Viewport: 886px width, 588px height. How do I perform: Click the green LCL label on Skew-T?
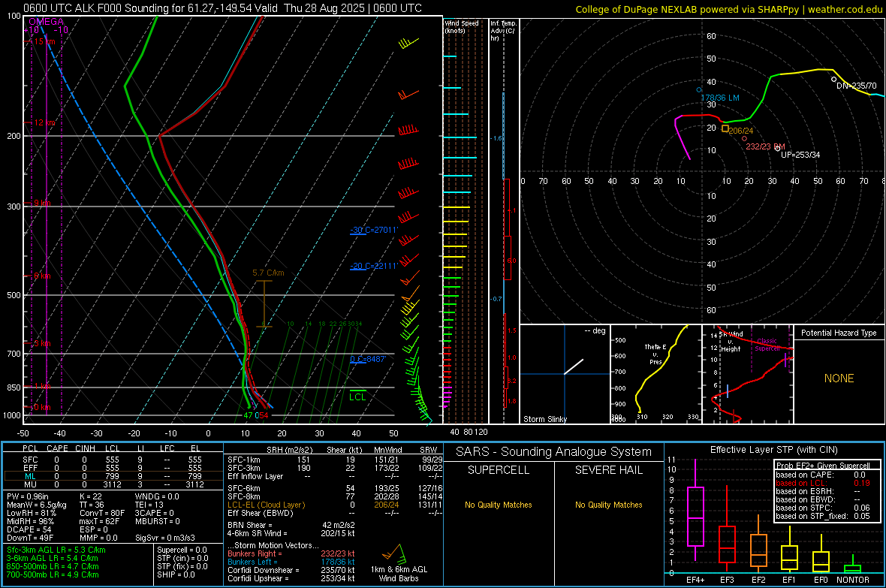pos(357,397)
